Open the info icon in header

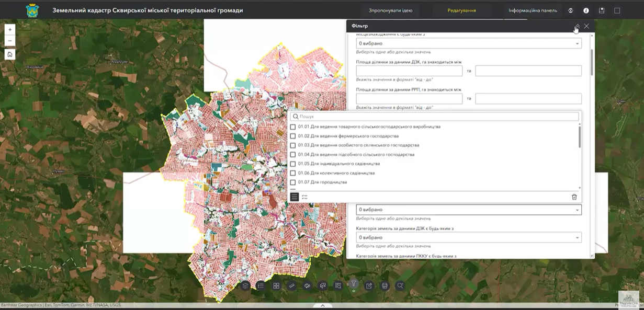click(x=586, y=10)
